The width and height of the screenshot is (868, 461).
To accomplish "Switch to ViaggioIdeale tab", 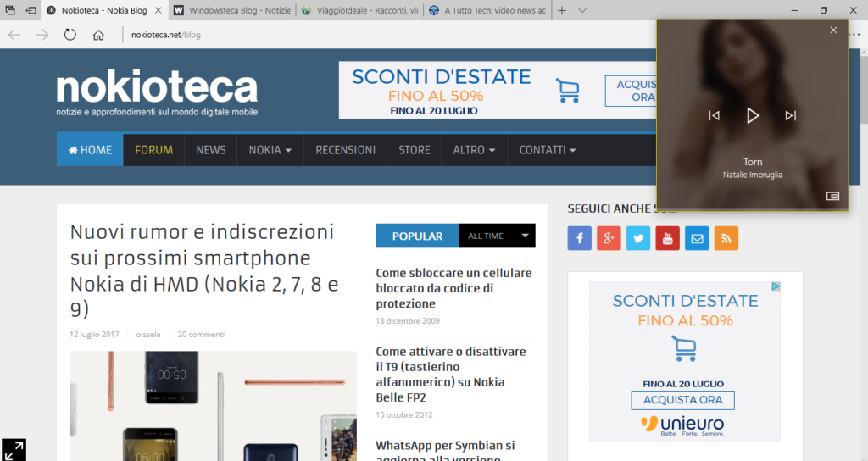I will pos(359,10).
